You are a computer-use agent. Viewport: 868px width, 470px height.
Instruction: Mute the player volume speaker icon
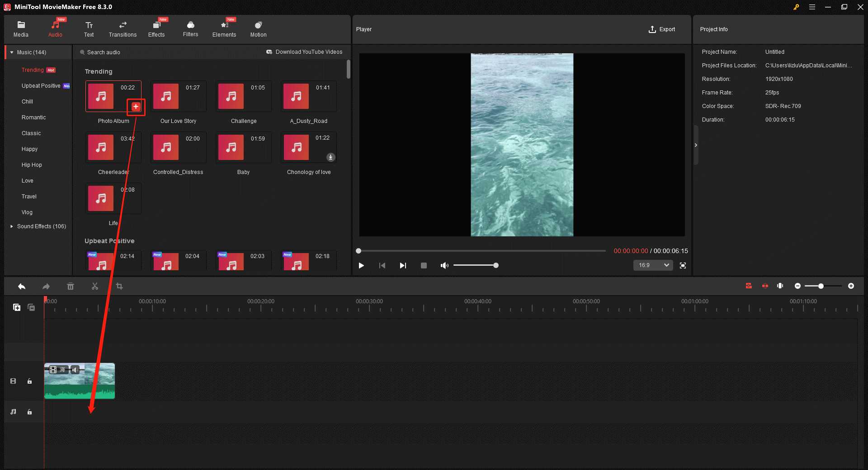point(444,266)
